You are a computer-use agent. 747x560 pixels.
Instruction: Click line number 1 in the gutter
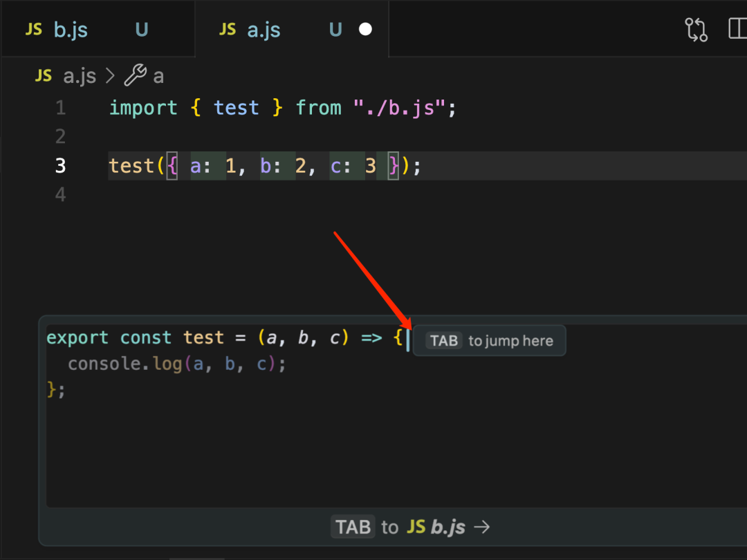tap(60, 108)
